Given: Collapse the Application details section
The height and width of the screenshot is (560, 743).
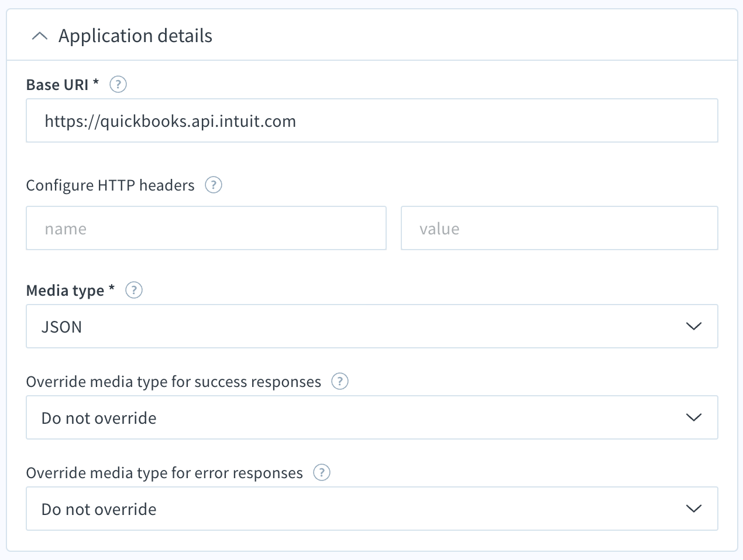Looking at the screenshot, I should (39, 36).
